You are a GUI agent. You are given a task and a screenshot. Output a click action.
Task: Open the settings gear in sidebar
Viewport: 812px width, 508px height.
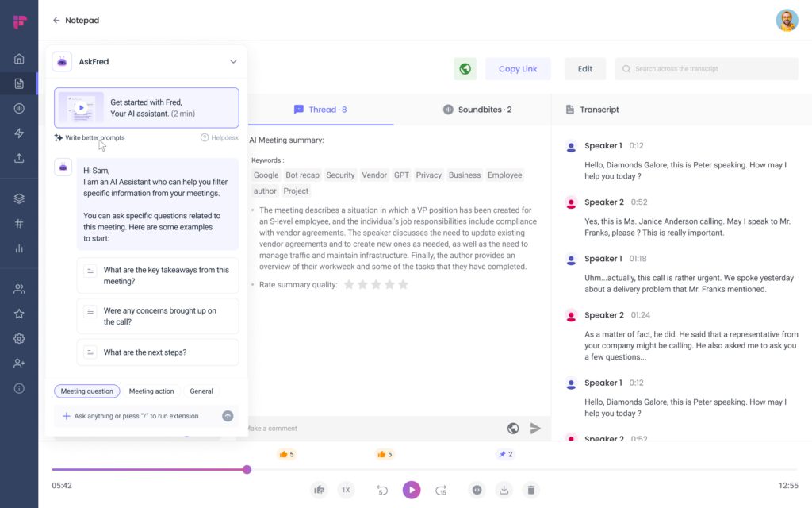pyautogui.click(x=19, y=339)
